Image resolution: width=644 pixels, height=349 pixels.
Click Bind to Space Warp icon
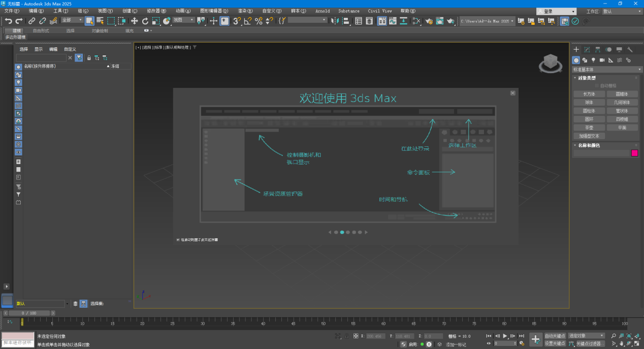click(53, 21)
